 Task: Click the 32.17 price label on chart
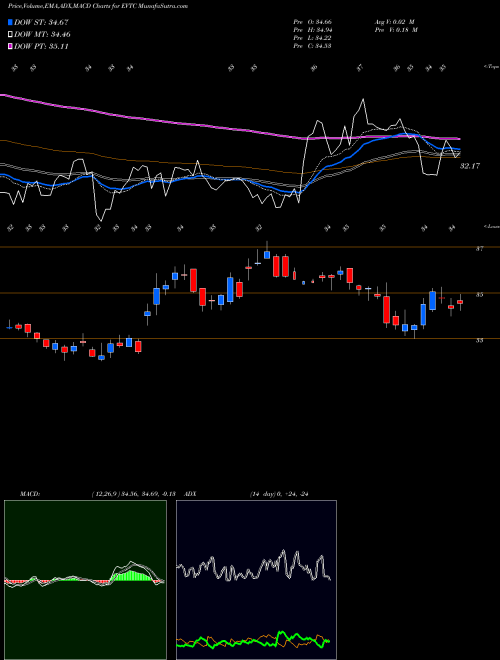(x=470, y=166)
